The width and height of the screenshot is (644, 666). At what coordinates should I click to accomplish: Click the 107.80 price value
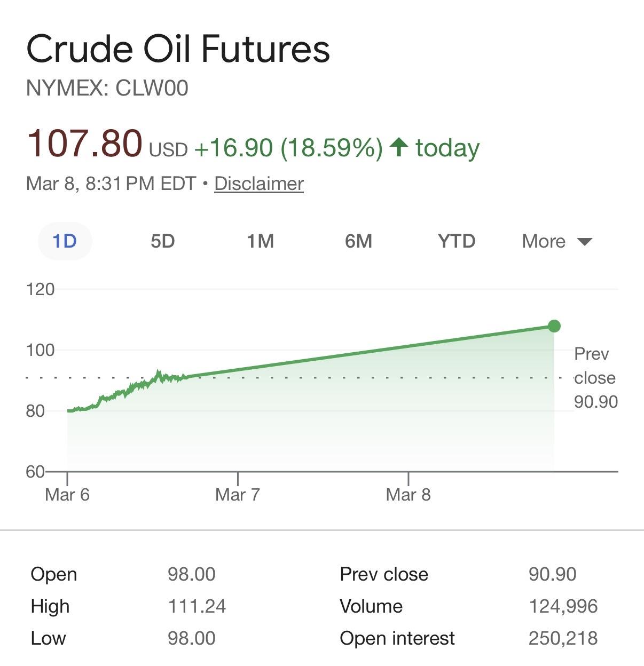coord(84,144)
